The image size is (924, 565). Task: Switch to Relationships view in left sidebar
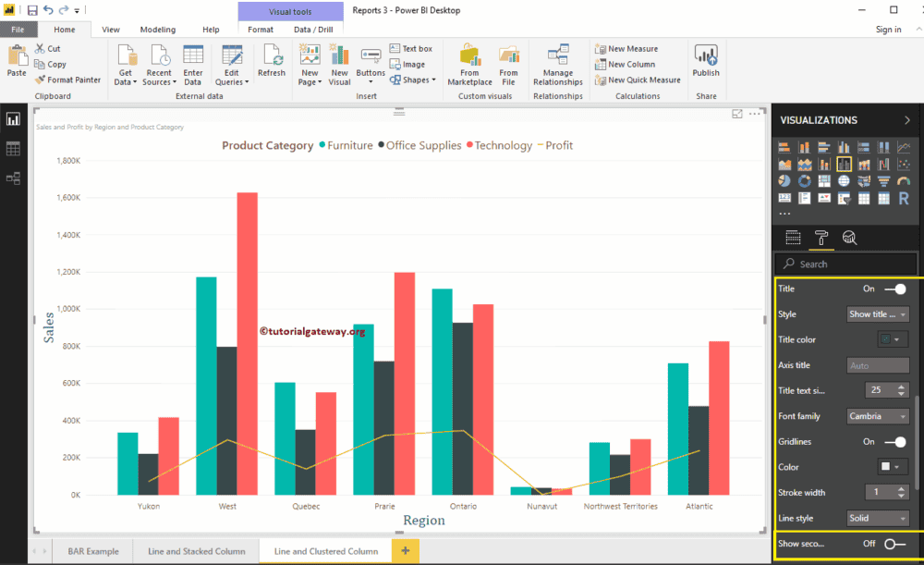pyautogui.click(x=13, y=178)
